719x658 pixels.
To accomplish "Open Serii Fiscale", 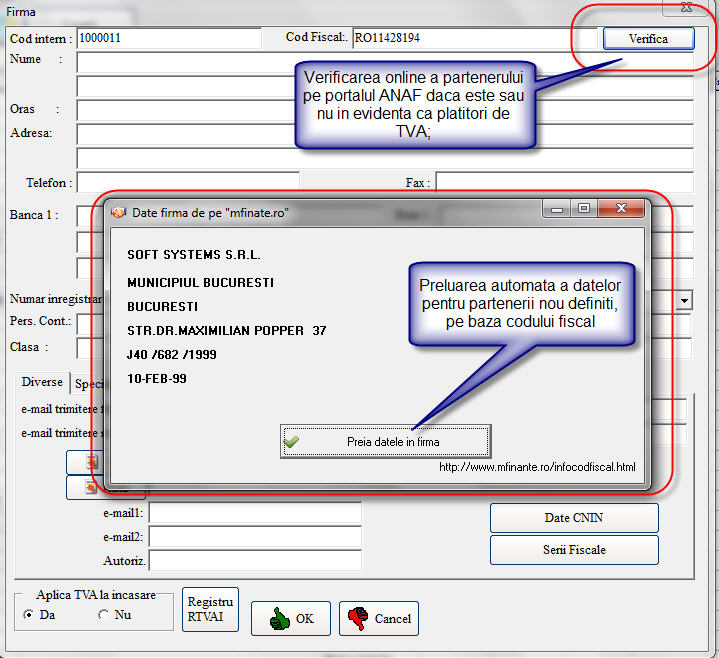I will [x=573, y=549].
